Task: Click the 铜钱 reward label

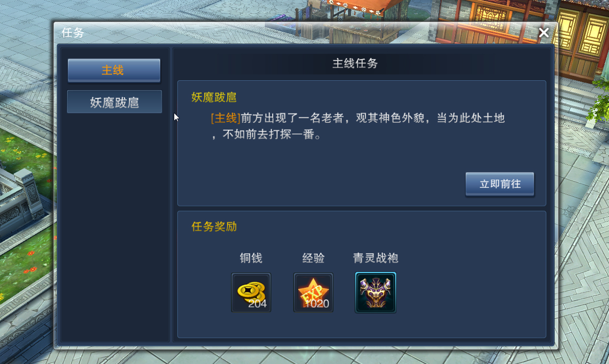Action: (x=251, y=258)
